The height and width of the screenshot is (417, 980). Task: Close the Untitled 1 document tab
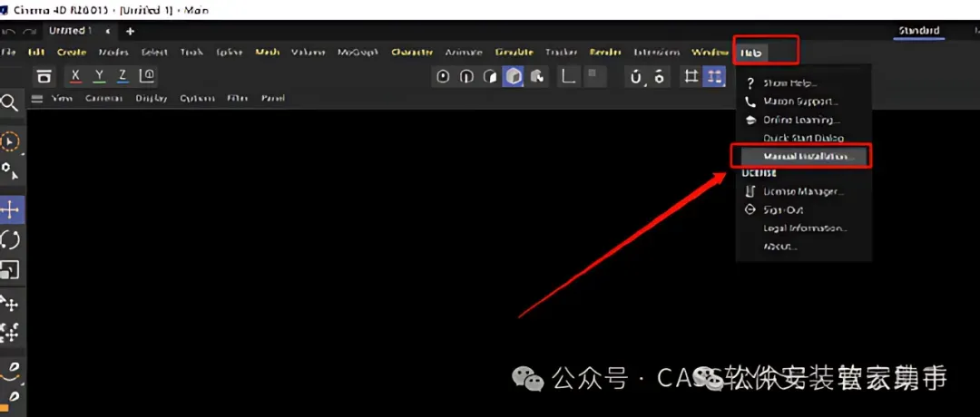pyautogui.click(x=108, y=31)
